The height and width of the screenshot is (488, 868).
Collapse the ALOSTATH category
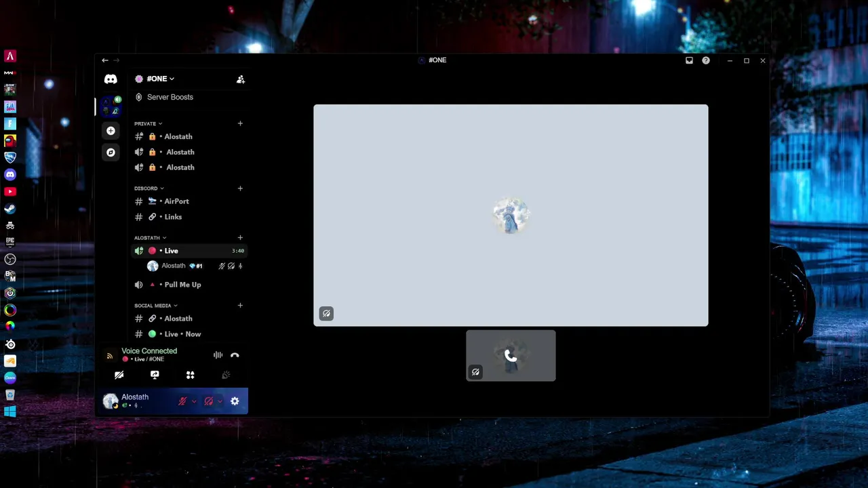(150, 238)
